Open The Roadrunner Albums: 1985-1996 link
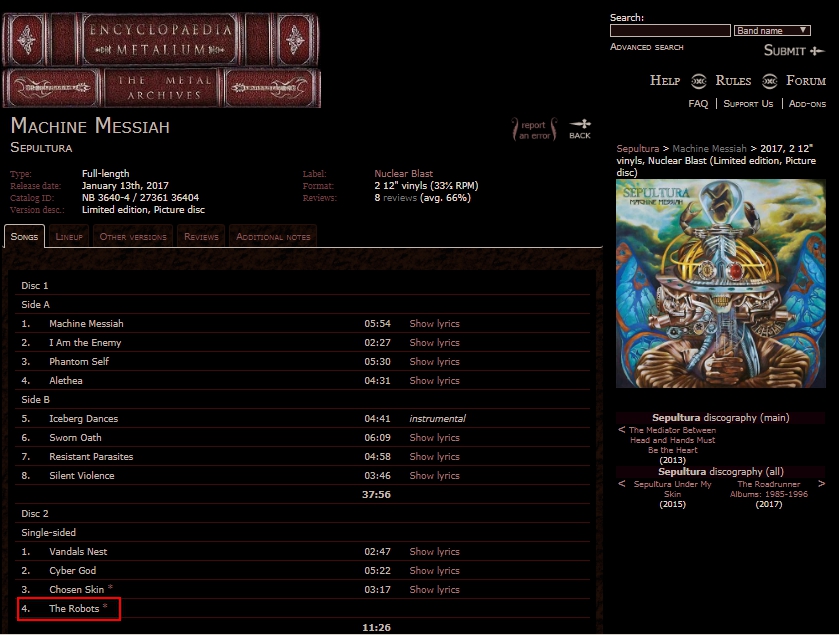This screenshot has height=635, width=839. tap(769, 489)
